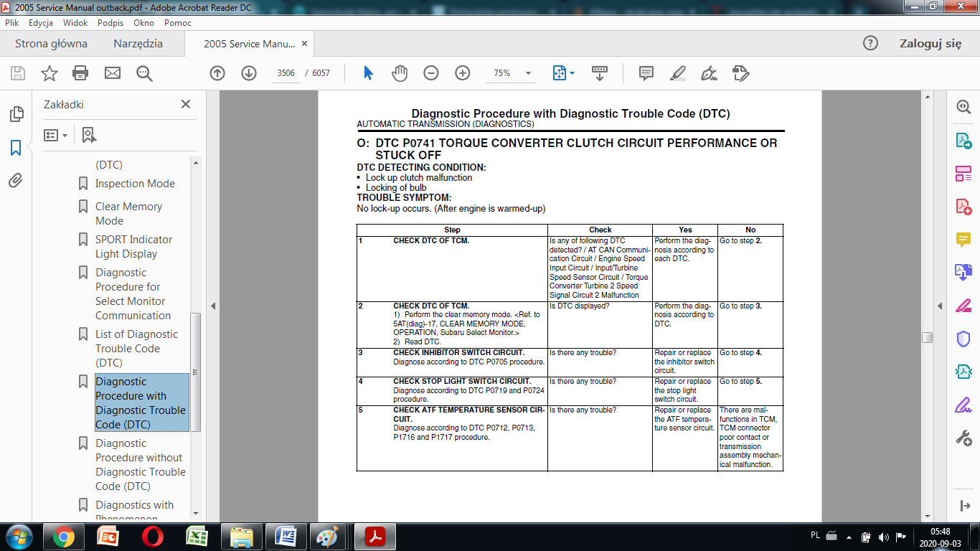This screenshot has width=980, height=551.
Task: Expand bookmark options dropdown menu
Action: click(56, 135)
